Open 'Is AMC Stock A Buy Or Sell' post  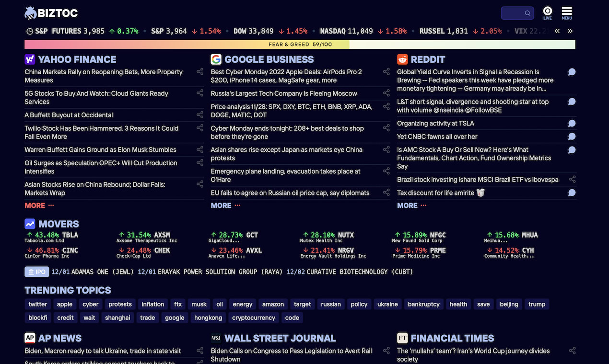point(474,158)
